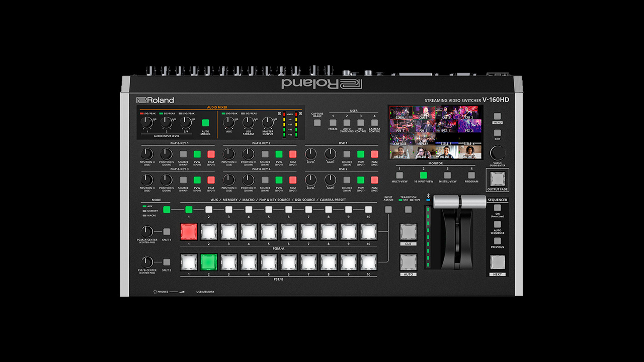Toggle PinP & KEY 3 PVW button
The image size is (644, 362).
197,180
